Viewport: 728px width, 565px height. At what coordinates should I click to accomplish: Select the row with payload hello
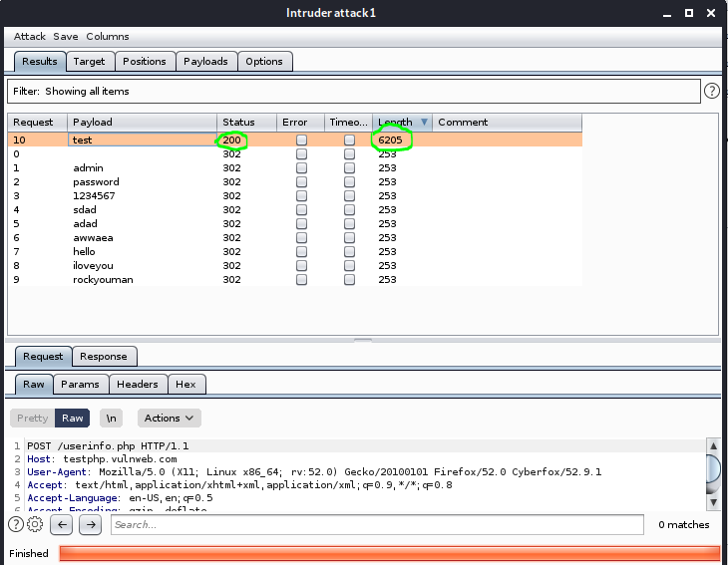tap(295, 251)
